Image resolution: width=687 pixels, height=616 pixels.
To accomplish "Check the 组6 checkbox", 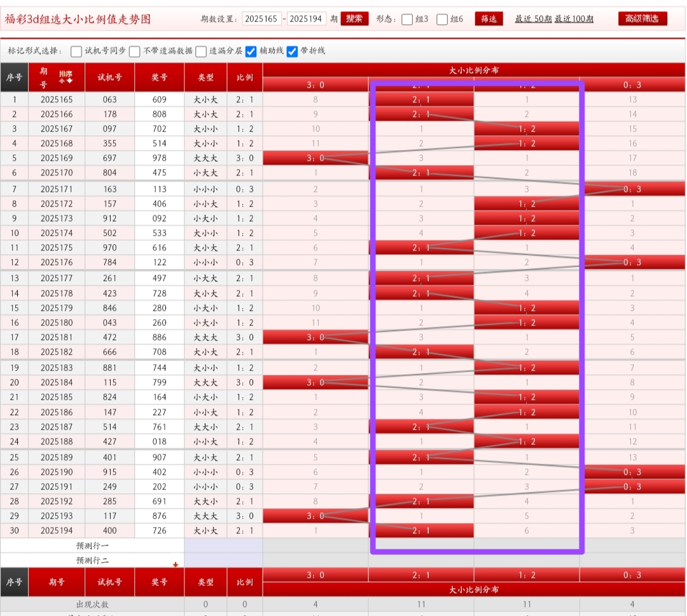I will (442, 19).
